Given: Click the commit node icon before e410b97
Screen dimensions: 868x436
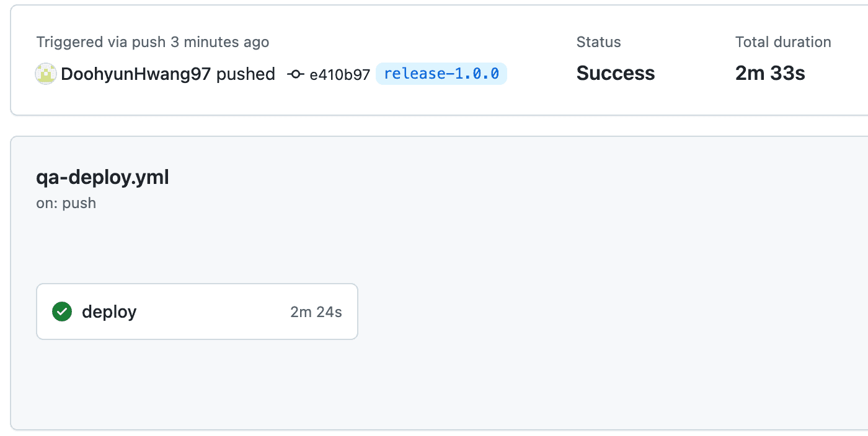Looking at the screenshot, I should [296, 74].
